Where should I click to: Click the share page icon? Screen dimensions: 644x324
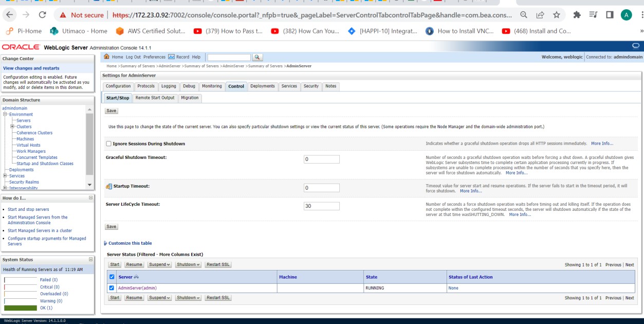(540, 15)
